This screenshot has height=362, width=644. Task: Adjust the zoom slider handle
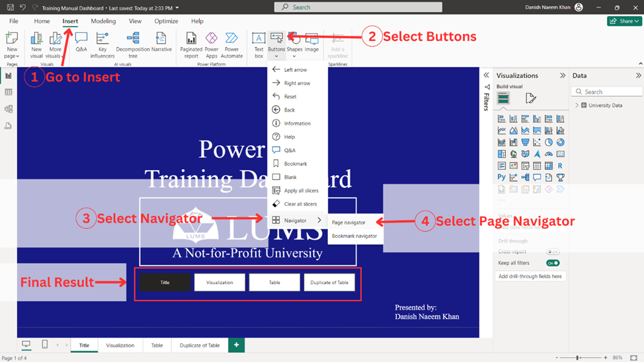[578, 358]
